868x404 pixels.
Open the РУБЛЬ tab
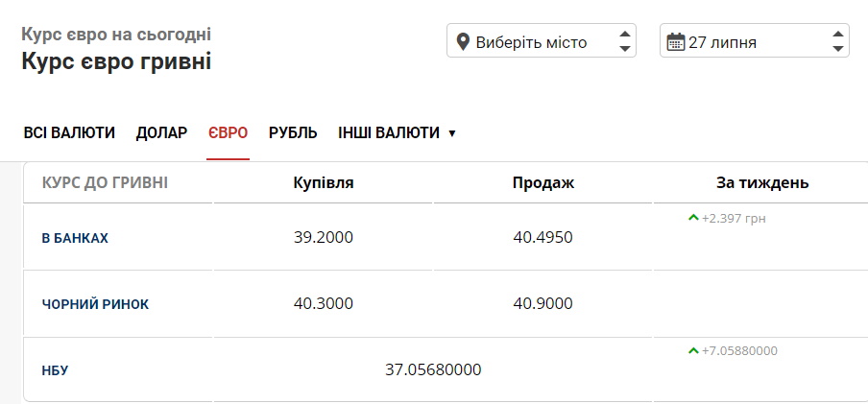point(293,132)
